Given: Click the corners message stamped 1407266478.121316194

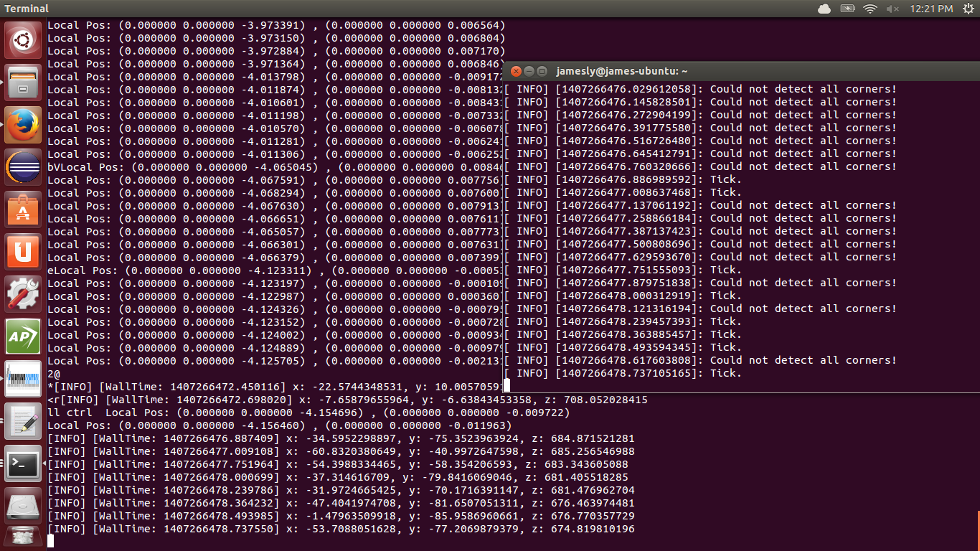Looking at the screenshot, I should [x=700, y=309].
